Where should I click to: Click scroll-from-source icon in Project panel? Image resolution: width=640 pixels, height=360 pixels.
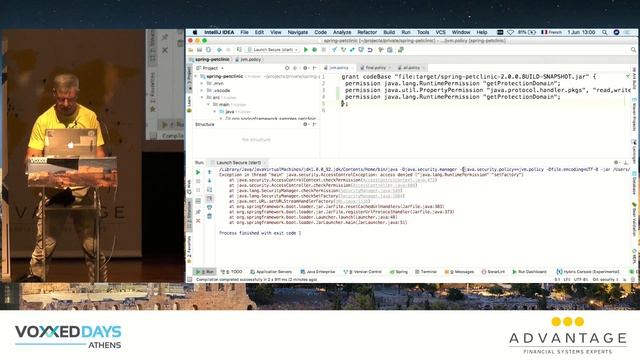click(x=287, y=68)
